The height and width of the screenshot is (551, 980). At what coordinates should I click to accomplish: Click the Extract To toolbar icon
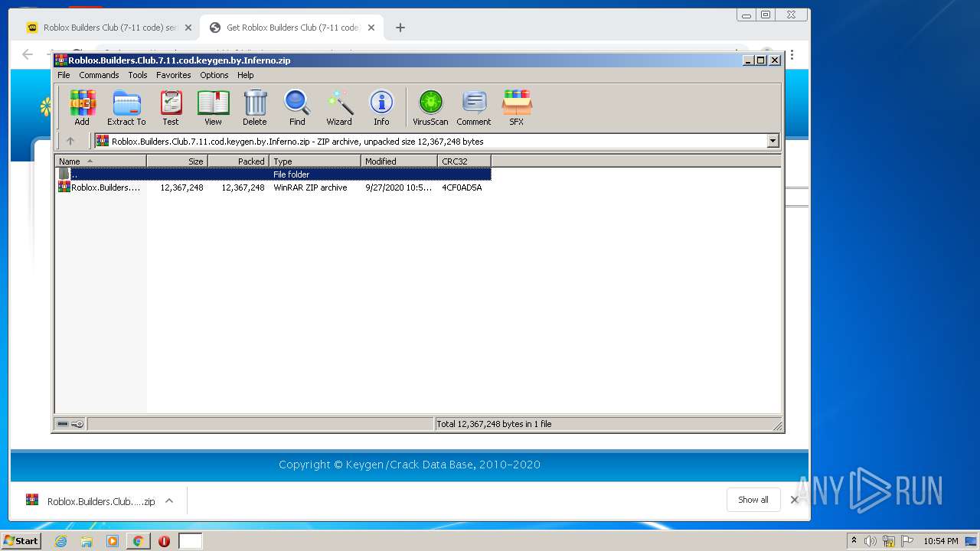[x=126, y=107]
